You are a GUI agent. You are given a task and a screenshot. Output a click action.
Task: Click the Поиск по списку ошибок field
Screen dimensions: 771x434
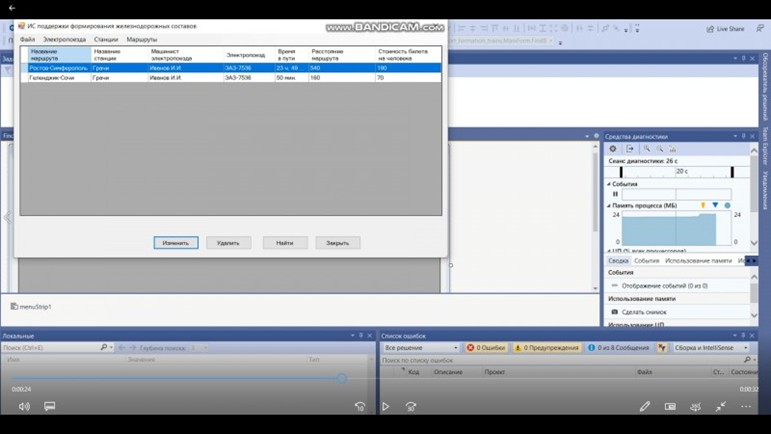point(563,360)
